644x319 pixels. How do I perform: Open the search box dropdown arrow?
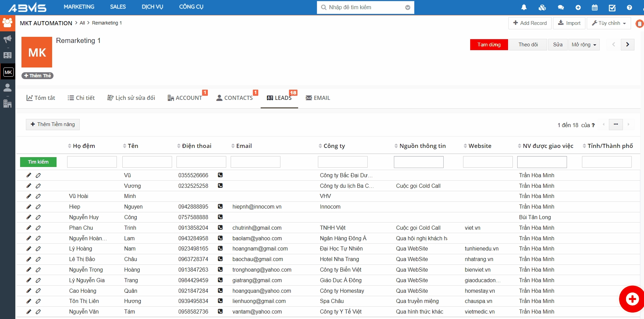(x=408, y=7)
